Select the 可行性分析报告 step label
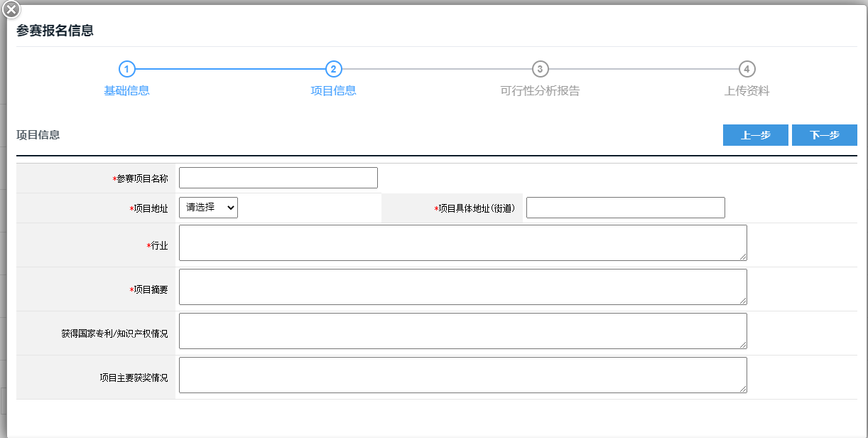 [x=540, y=91]
